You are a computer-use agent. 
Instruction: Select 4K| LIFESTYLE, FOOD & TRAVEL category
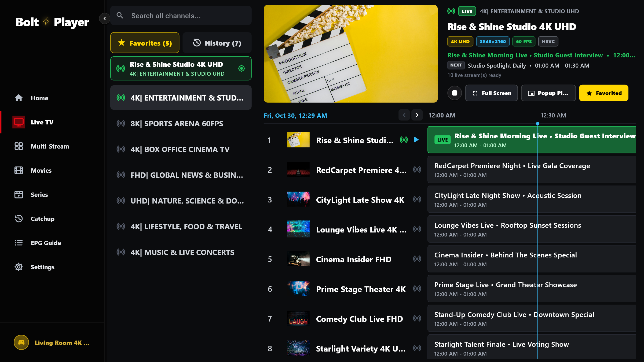(x=181, y=226)
